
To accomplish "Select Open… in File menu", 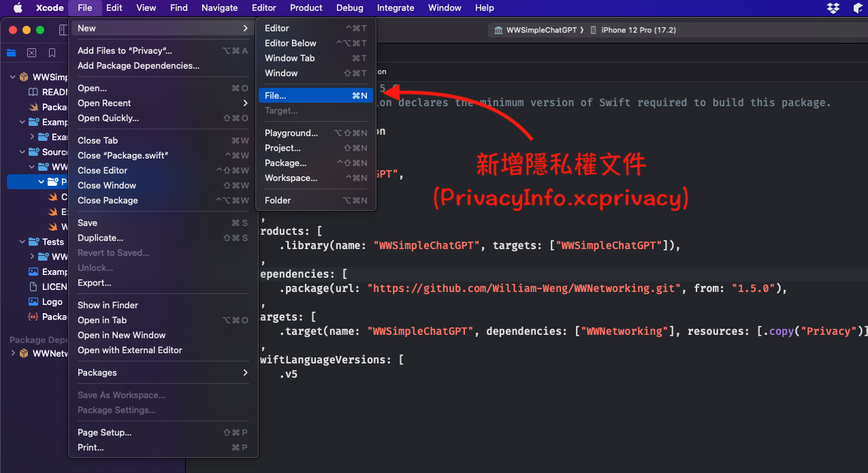I will [x=163, y=88].
